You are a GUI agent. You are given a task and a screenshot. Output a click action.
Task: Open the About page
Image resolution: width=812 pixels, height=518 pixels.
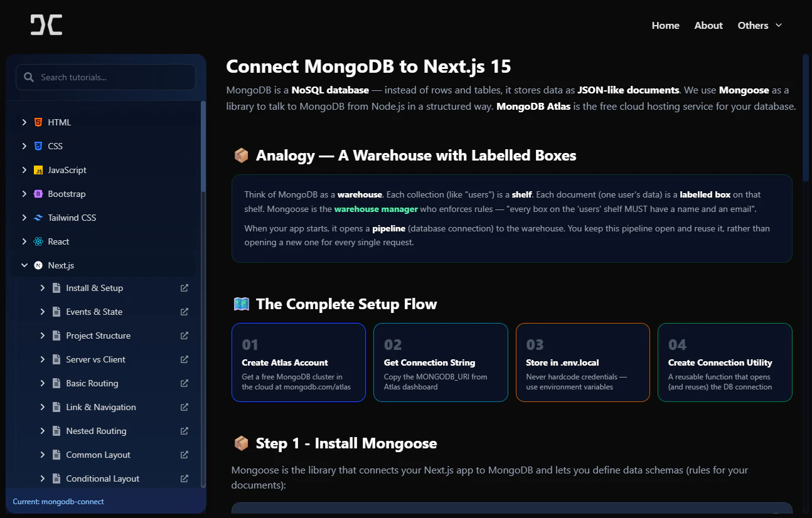pyautogui.click(x=708, y=25)
